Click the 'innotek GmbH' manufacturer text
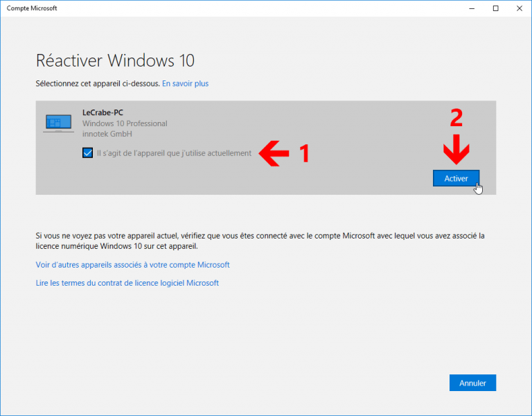 click(x=107, y=134)
